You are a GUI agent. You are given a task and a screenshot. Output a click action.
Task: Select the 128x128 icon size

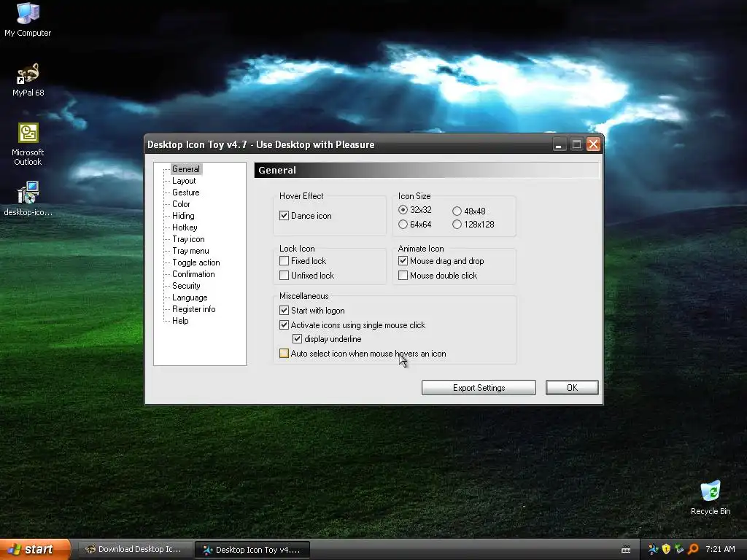(x=457, y=225)
